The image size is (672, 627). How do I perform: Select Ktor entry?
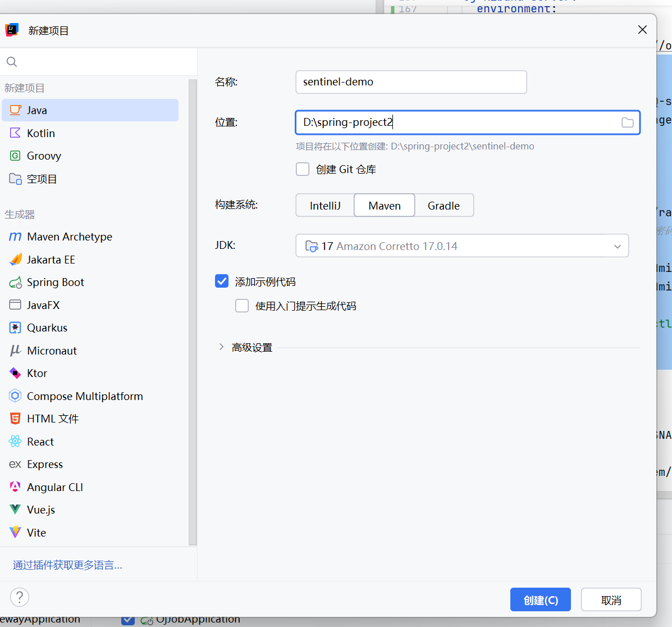click(90, 373)
